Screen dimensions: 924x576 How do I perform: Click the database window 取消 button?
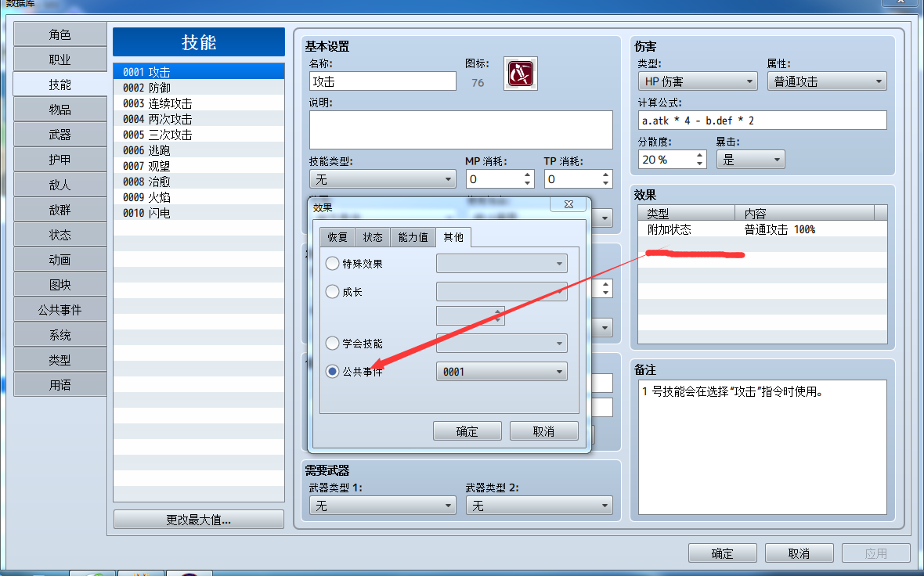(799, 553)
